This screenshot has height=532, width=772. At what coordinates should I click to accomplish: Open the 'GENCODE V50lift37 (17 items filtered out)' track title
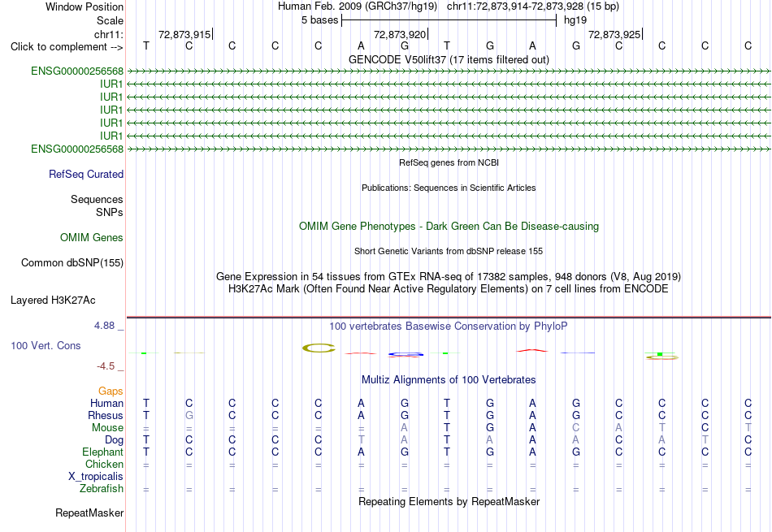pos(449,59)
